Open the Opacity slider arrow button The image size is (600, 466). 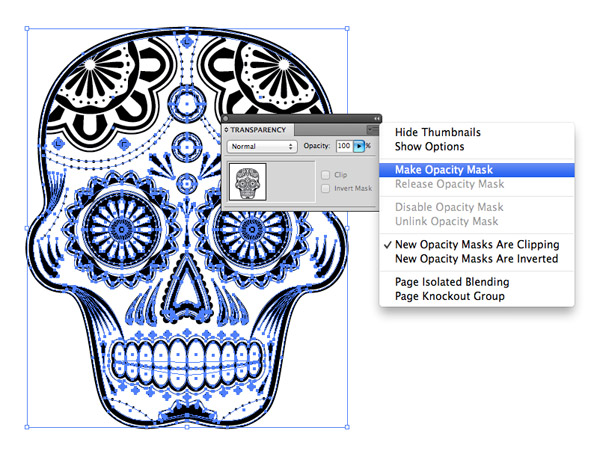(x=359, y=146)
